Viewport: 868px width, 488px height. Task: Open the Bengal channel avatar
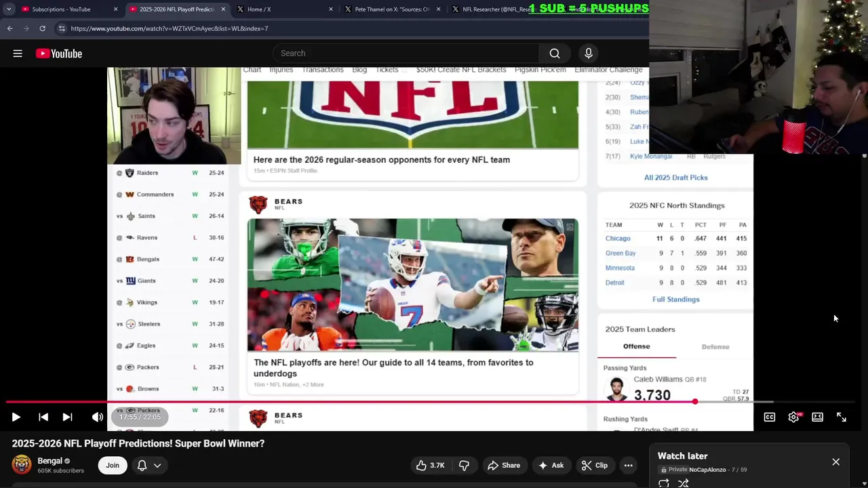coord(22,464)
